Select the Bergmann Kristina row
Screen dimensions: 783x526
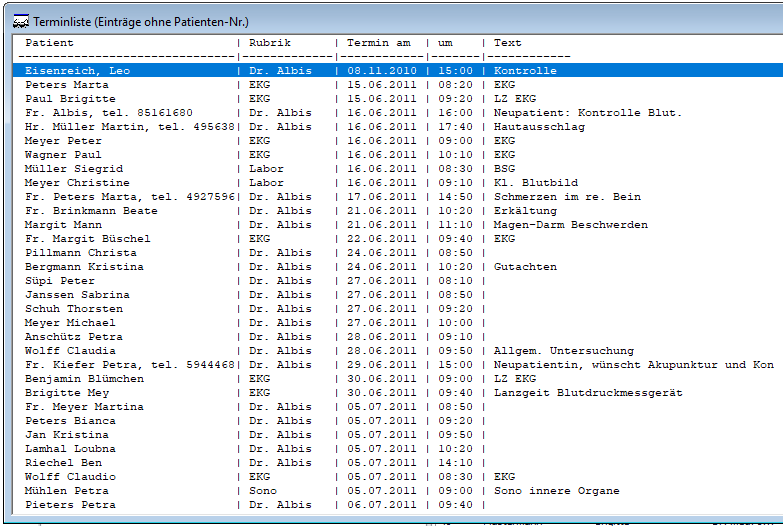coord(397,266)
